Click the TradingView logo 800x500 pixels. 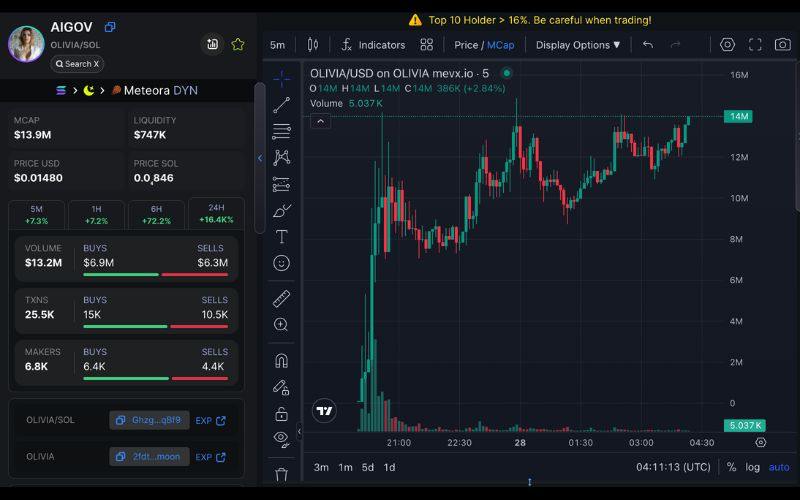click(324, 411)
